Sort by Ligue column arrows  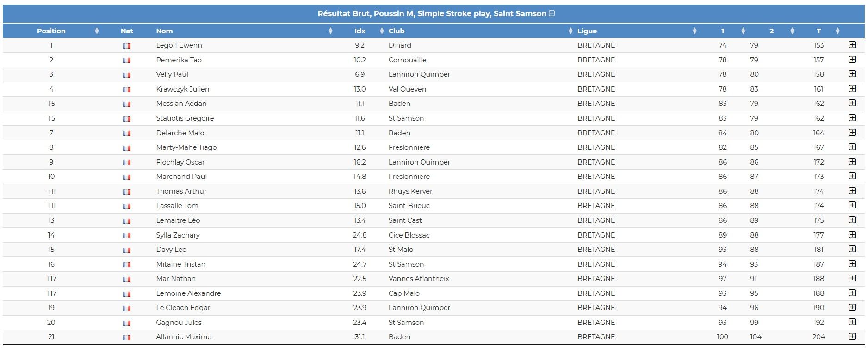(694, 31)
